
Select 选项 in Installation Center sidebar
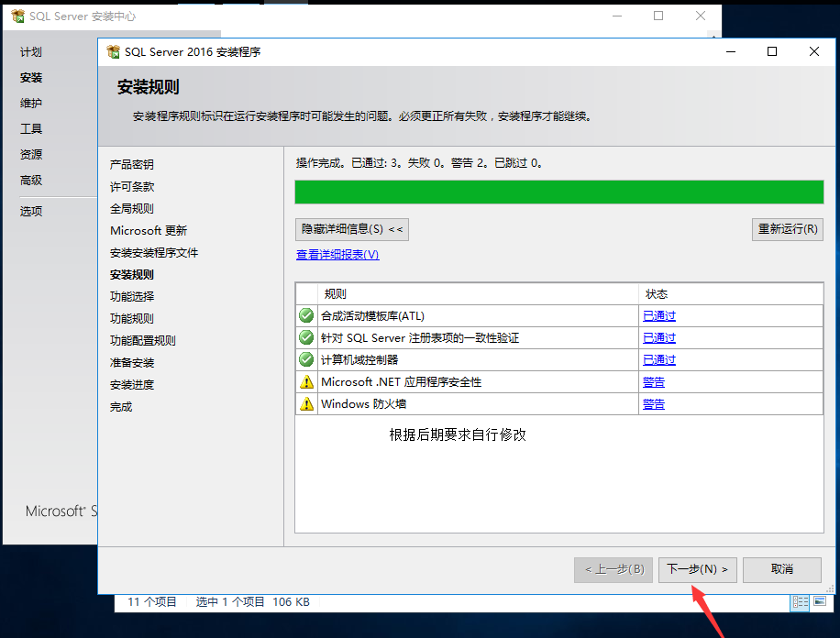coord(31,211)
